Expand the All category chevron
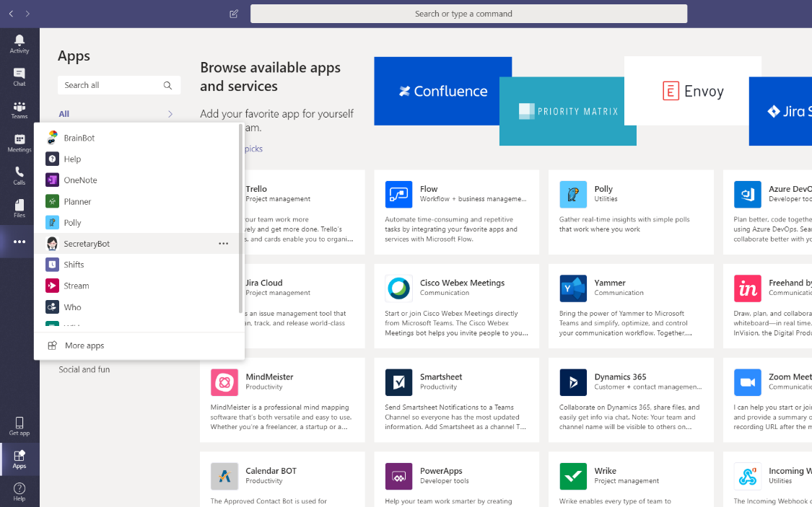The width and height of the screenshot is (812, 507). tap(170, 114)
